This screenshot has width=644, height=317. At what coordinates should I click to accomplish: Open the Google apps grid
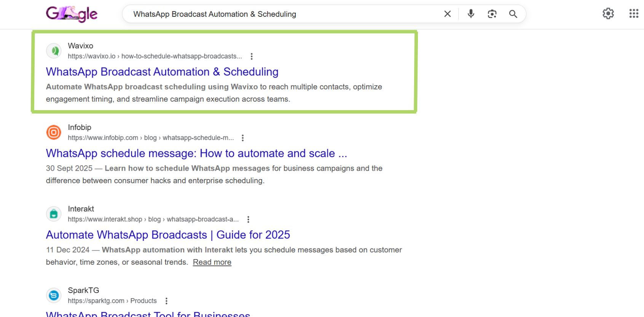pos(633,14)
